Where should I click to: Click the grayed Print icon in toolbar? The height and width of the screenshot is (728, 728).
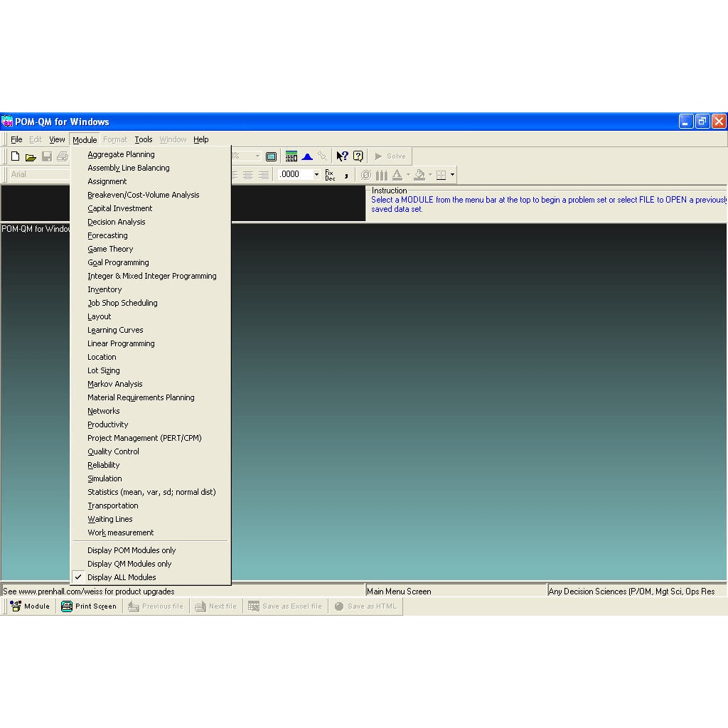tap(63, 156)
